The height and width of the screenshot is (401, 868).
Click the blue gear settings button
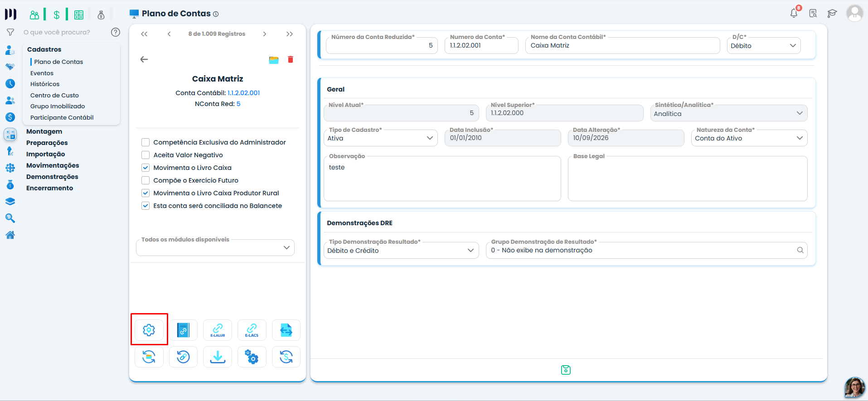click(x=149, y=330)
